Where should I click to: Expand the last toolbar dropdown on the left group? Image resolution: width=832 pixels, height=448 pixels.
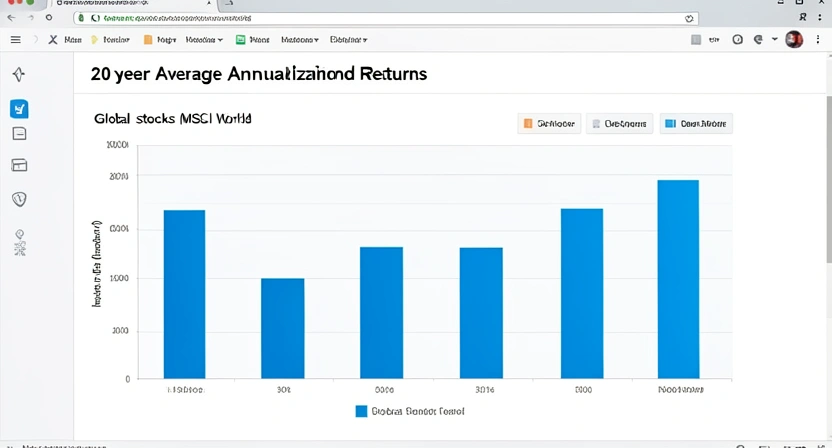[x=348, y=40]
